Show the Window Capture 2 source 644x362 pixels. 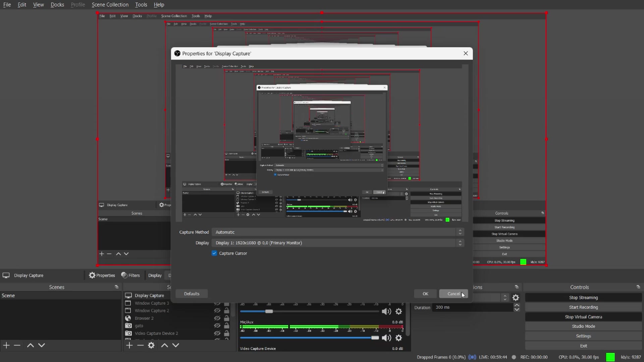[217, 310]
